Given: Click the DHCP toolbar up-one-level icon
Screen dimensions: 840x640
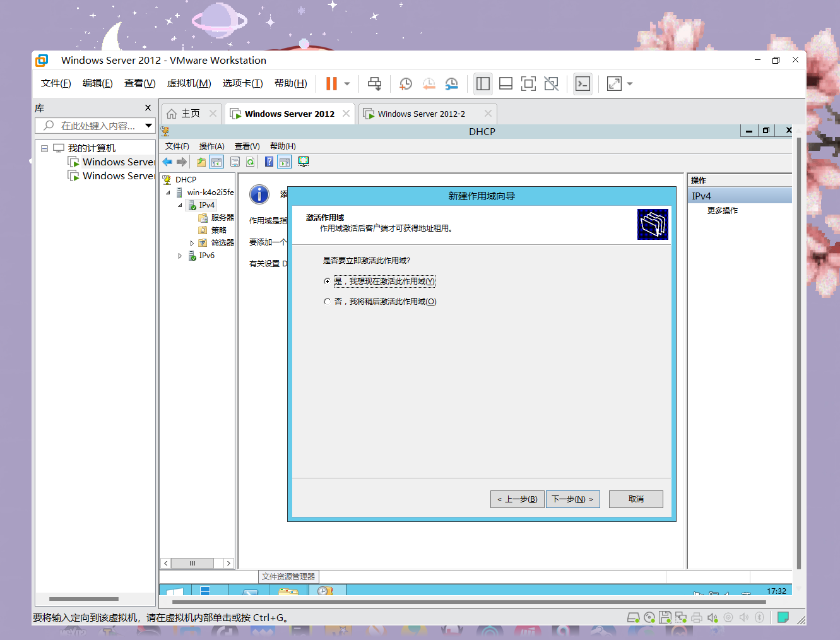Looking at the screenshot, I should (201, 162).
